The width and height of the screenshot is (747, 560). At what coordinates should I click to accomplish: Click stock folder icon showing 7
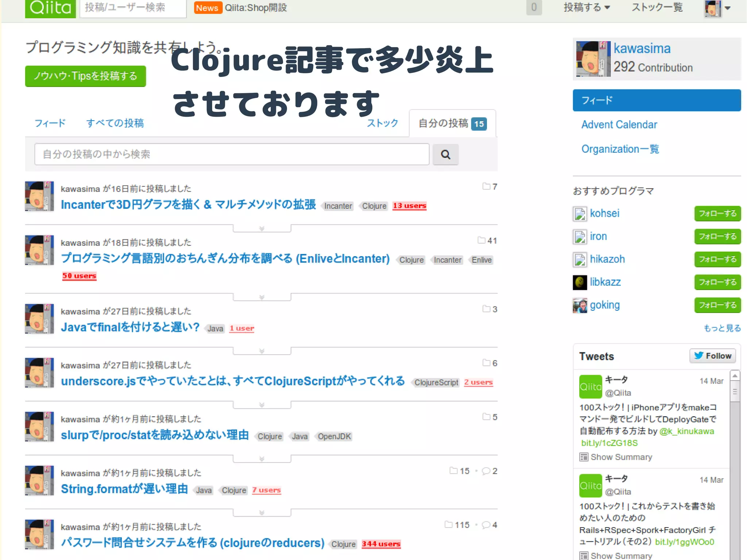(486, 186)
